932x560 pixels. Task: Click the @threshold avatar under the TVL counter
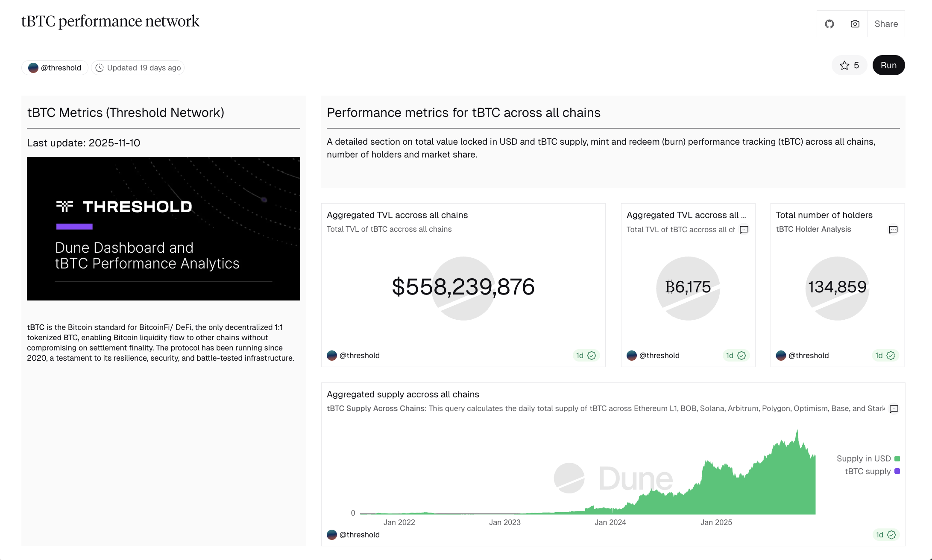pyautogui.click(x=332, y=355)
